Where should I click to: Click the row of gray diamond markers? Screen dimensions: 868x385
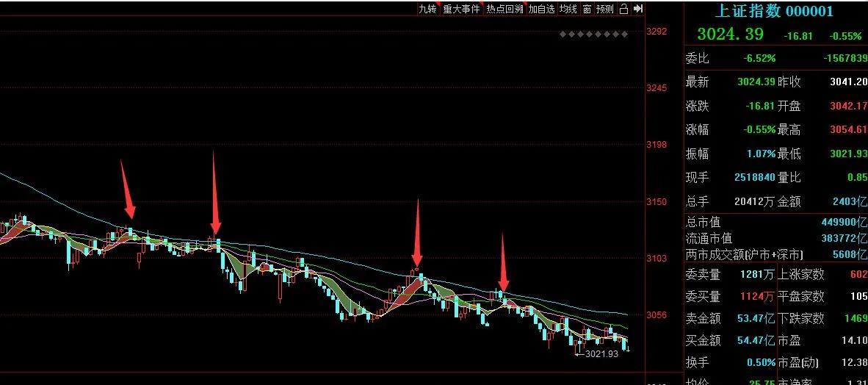(x=593, y=35)
